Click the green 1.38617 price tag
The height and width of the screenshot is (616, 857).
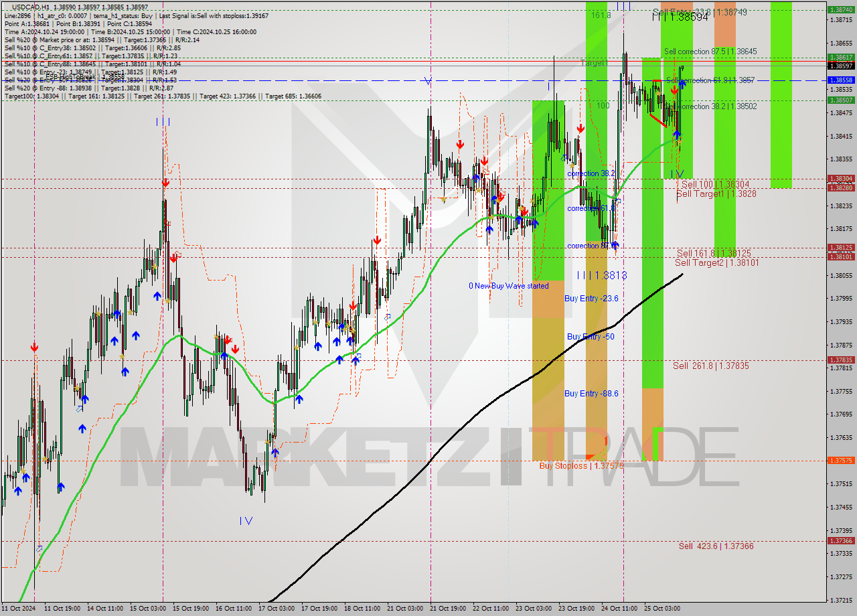coord(840,58)
